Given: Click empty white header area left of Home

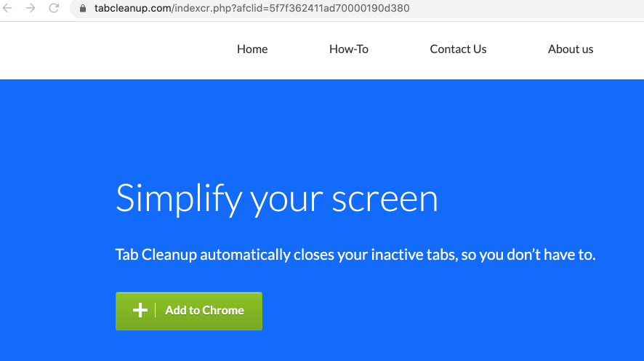Looking at the screenshot, I should (109, 49).
